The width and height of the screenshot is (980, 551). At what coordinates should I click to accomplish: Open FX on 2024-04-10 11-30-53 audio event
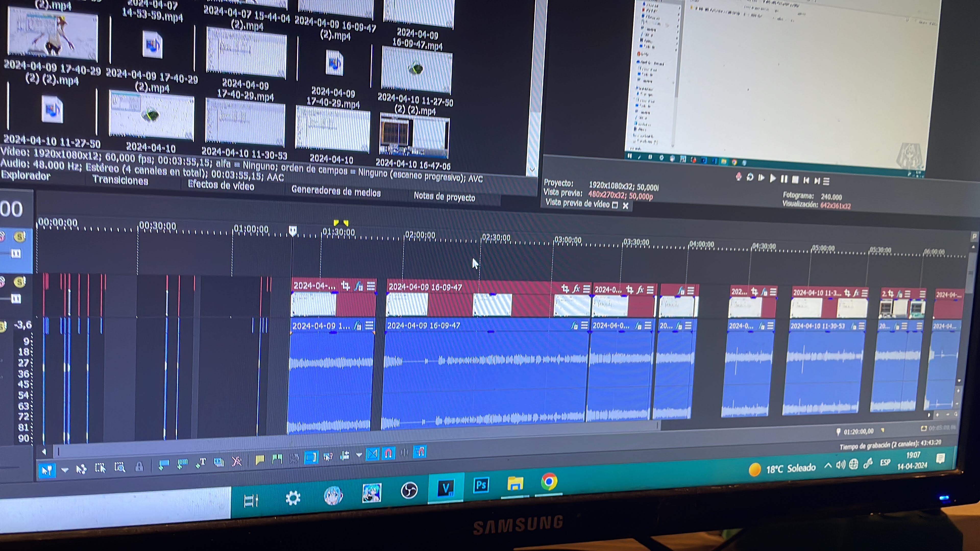854,326
